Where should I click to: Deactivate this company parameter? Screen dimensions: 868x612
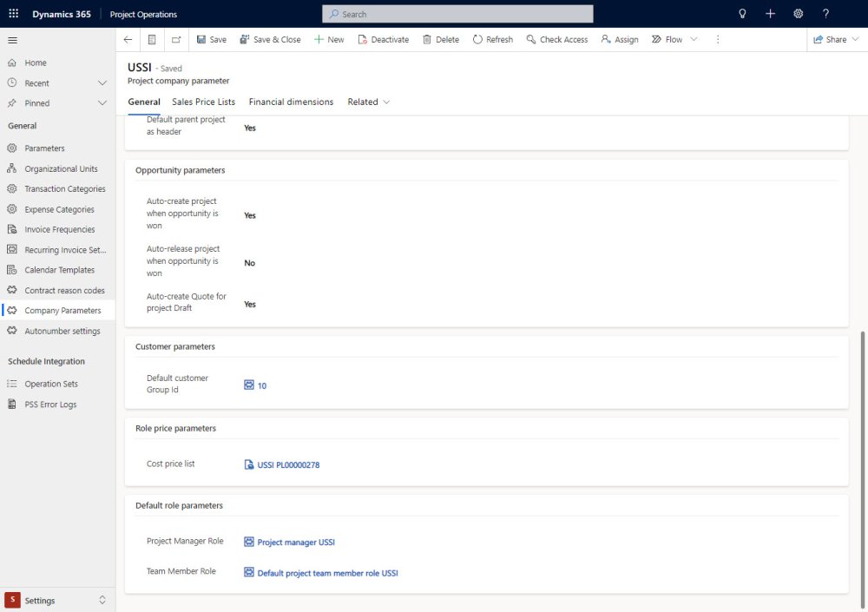[x=384, y=39]
